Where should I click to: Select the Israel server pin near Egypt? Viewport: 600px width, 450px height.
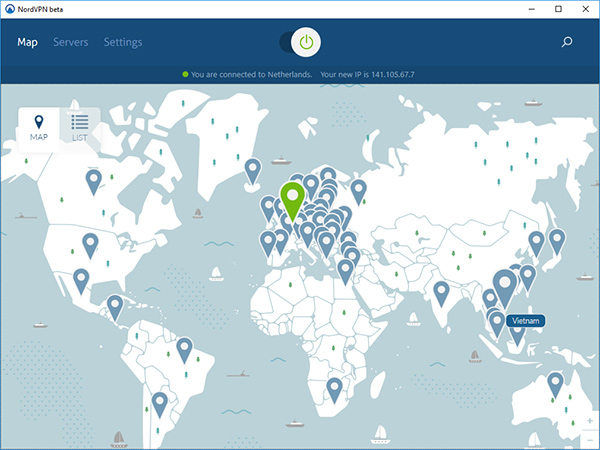point(345,272)
